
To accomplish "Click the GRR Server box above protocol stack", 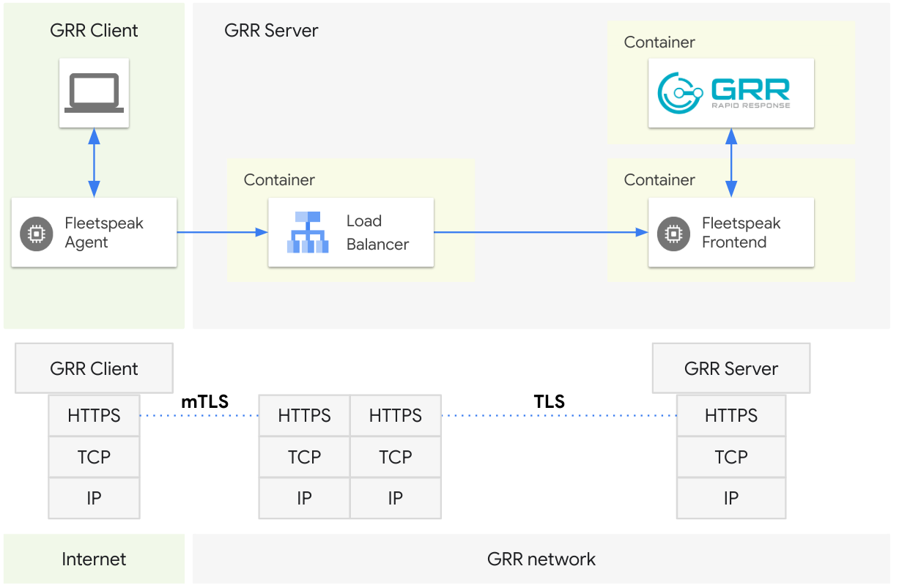I will [731, 368].
